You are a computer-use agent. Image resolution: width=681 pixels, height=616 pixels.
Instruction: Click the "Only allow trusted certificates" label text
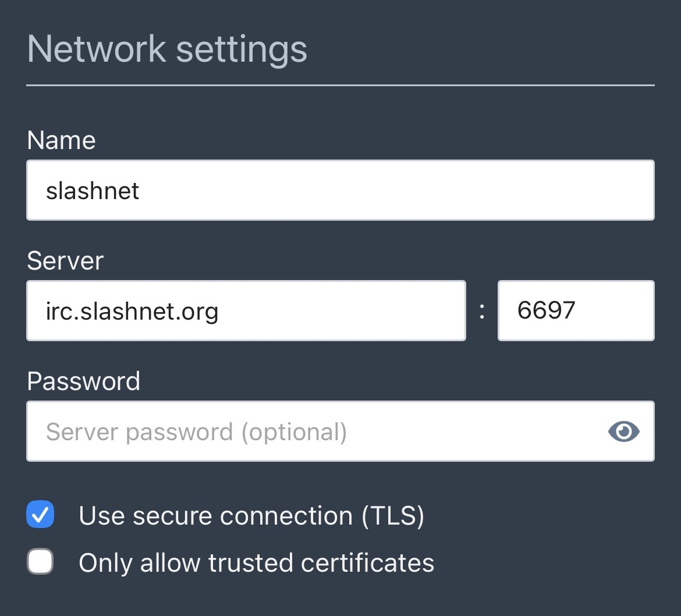click(x=256, y=563)
